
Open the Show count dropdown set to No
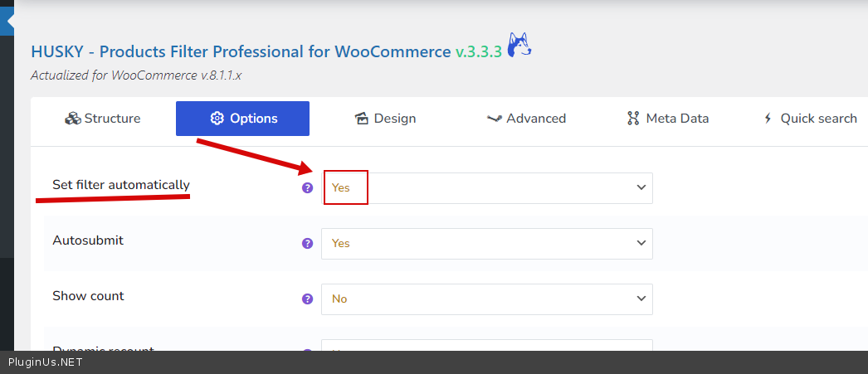point(486,299)
